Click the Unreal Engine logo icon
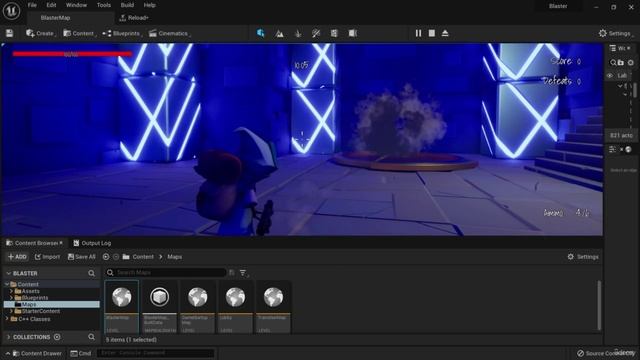Image resolution: width=640 pixels, height=360 pixels. click(x=11, y=11)
